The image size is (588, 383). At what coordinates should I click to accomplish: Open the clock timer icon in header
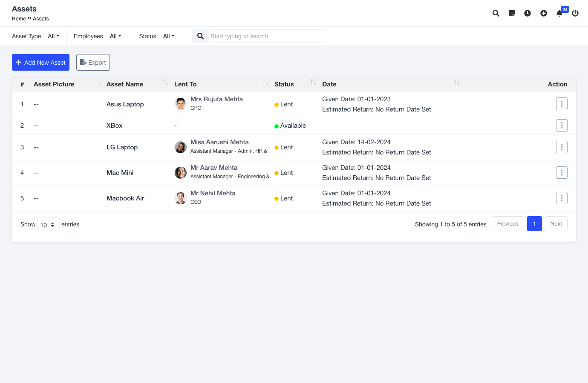tap(527, 13)
